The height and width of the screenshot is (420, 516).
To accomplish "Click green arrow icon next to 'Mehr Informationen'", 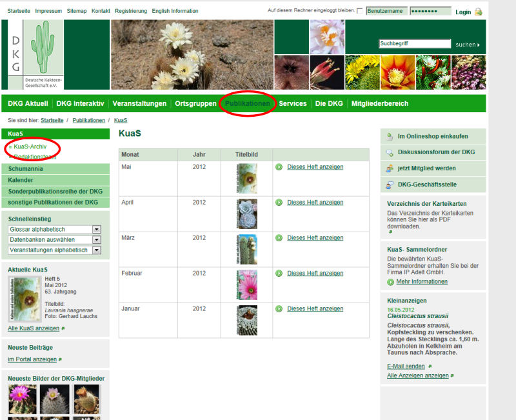I will [391, 282].
